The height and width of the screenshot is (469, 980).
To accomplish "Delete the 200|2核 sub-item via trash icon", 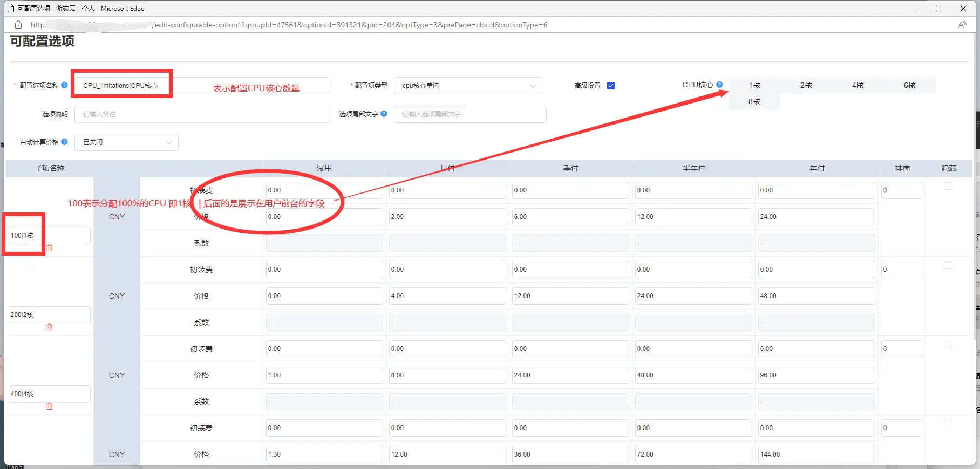I will pyautogui.click(x=50, y=327).
